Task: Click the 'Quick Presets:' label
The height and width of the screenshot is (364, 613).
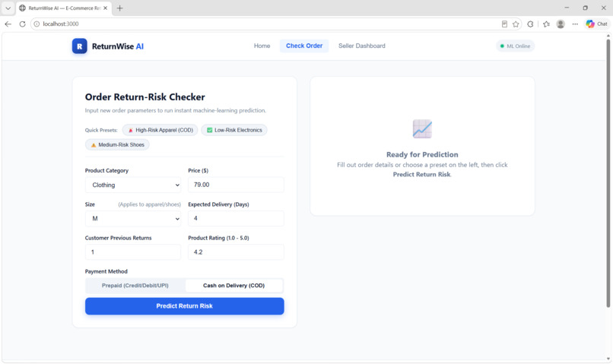Action: click(x=101, y=130)
